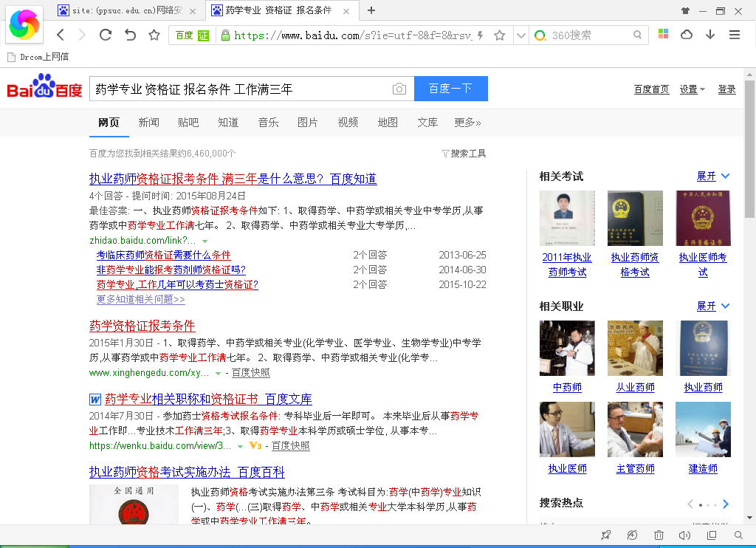
Task: Open the 执业药师资格证报考条件 百度知道 result
Action: pyautogui.click(x=233, y=179)
